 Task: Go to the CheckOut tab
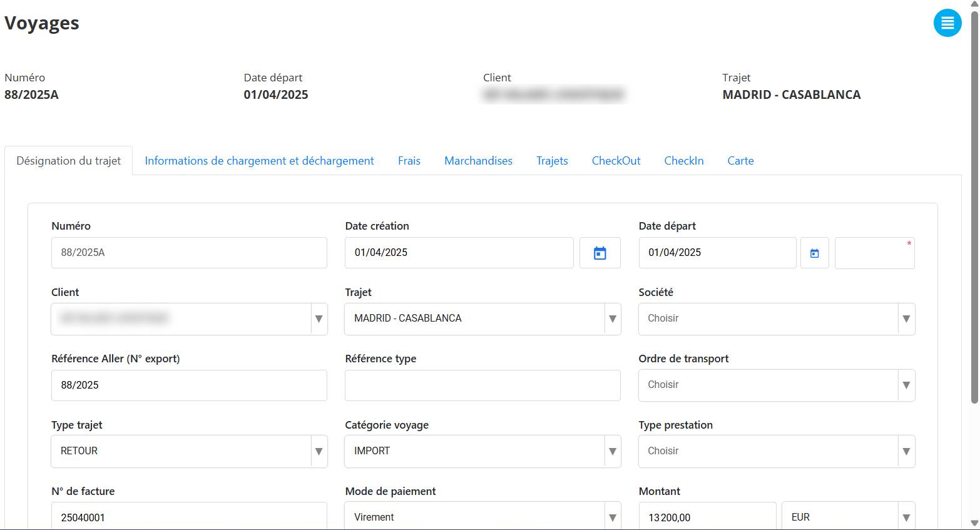pyautogui.click(x=616, y=161)
